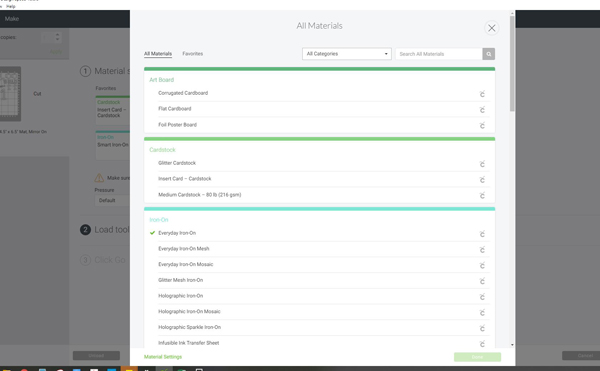Expand the Pressure Default dropdown
This screenshot has height=371, width=600.
pos(112,200)
